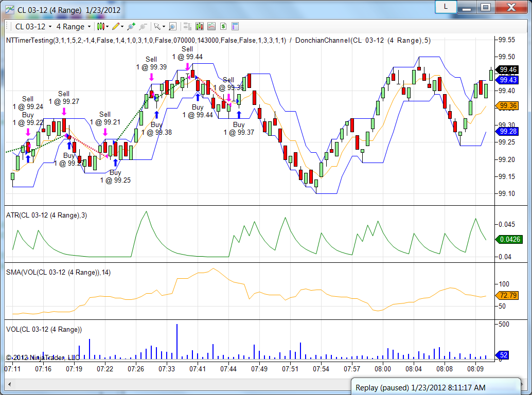Click the 99.10 price axis label
Viewport: 532px width, 395px height.
tap(507, 193)
